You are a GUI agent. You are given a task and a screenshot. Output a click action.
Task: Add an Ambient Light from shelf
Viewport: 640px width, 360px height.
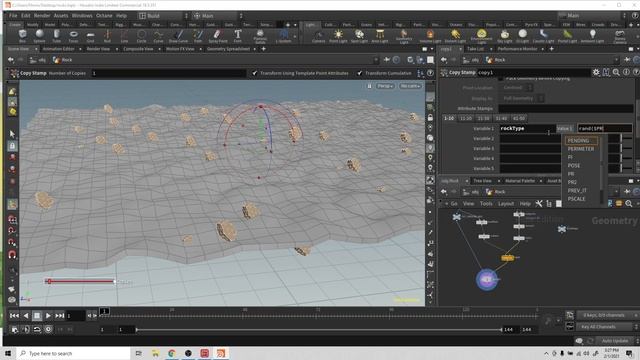[592, 36]
